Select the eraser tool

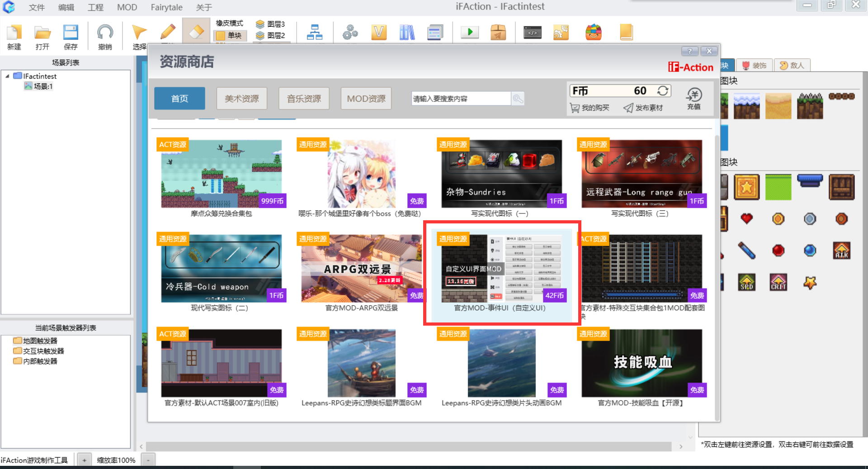[196, 32]
